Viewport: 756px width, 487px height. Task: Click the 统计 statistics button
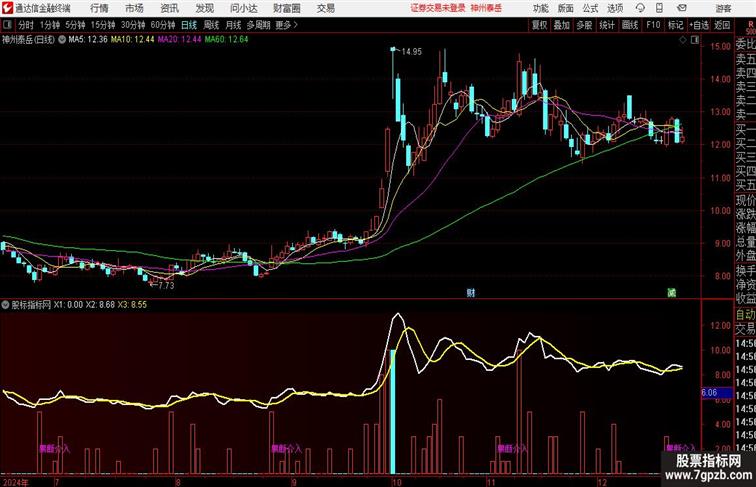tap(607, 25)
